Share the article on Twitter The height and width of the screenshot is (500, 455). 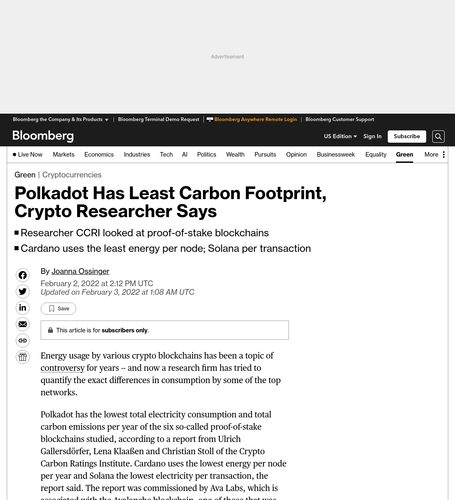[x=23, y=291]
